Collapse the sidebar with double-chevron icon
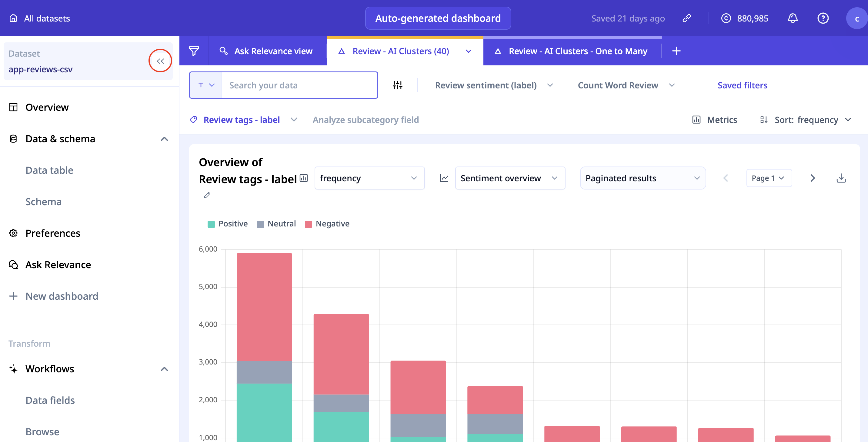Image resolution: width=868 pixels, height=442 pixels. 160,61
